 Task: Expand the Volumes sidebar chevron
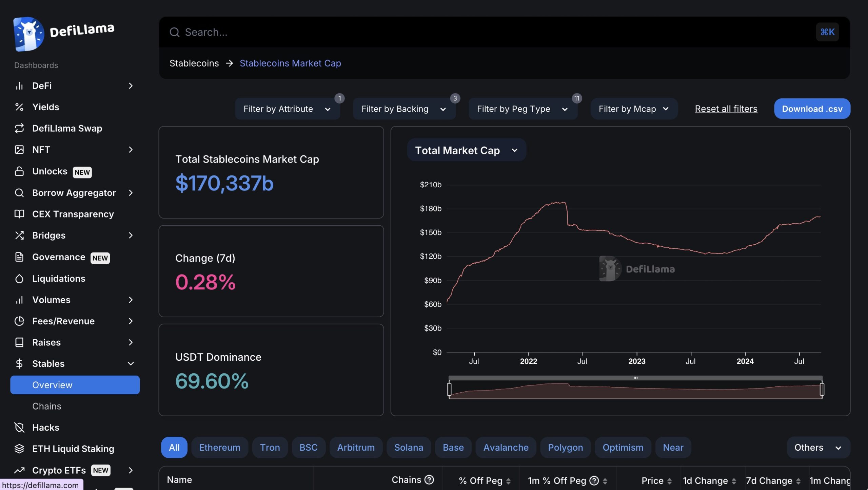tap(131, 300)
